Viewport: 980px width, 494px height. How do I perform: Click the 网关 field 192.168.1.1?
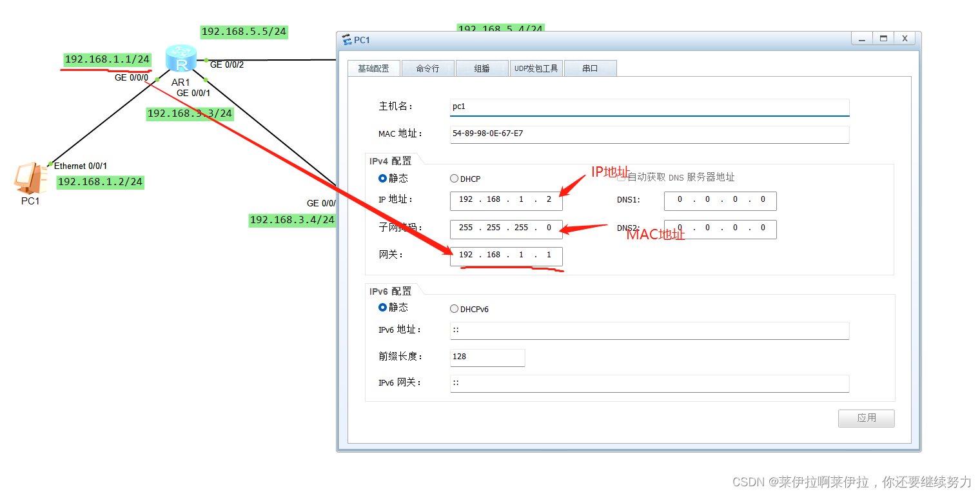pyautogui.click(x=506, y=256)
